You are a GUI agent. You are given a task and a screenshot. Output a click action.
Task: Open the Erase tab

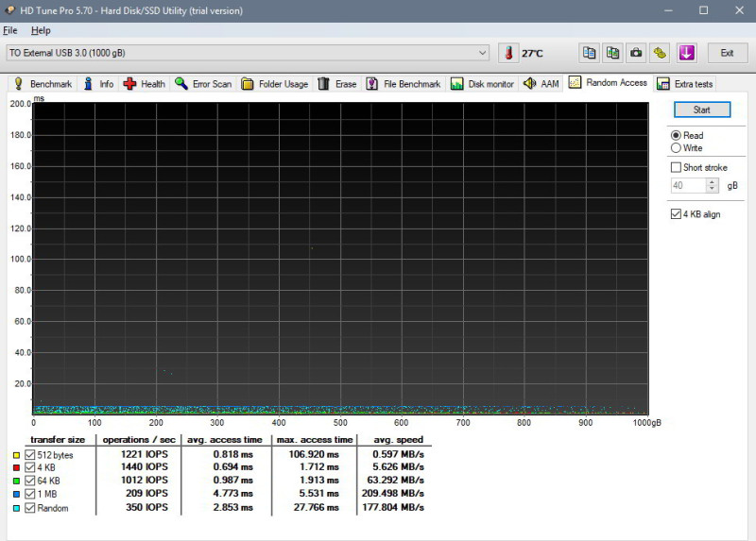pyautogui.click(x=337, y=84)
